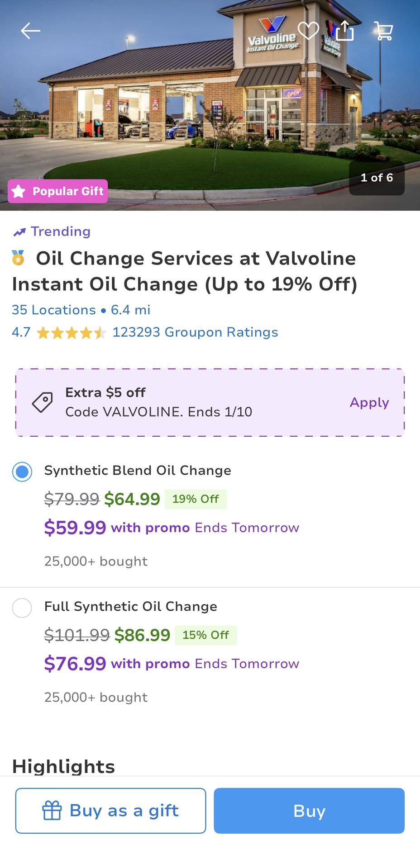Select the Full Synthetic Oil Change option
Image resolution: width=420 pixels, height=868 pixels.
pyautogui.click(x=22, y=608)
